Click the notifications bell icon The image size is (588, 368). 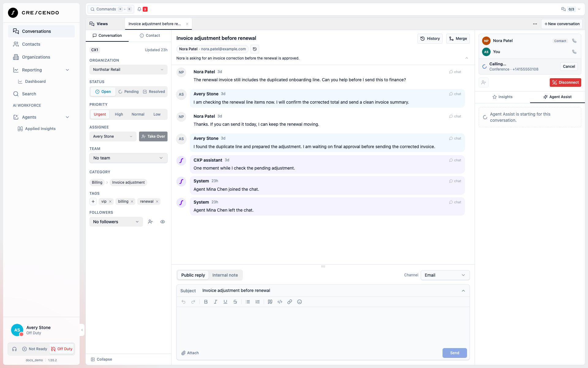139,9
